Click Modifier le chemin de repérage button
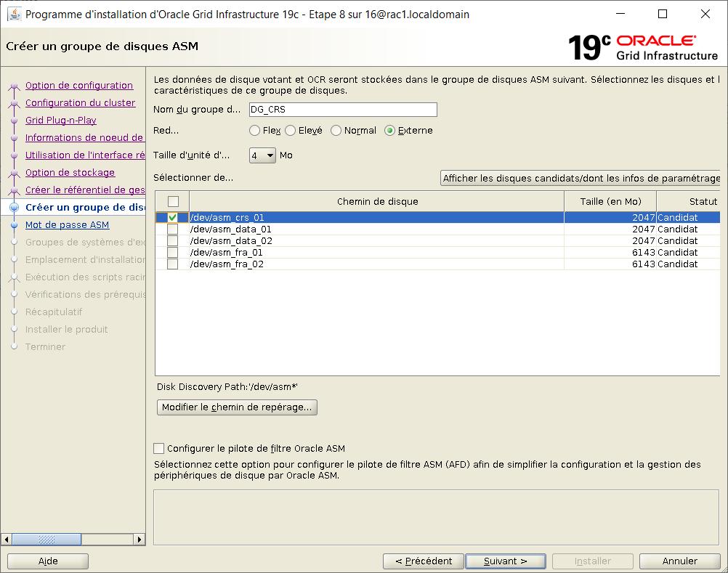The width and height of the screenshot is (728, 573). click(x=238, y=407)
